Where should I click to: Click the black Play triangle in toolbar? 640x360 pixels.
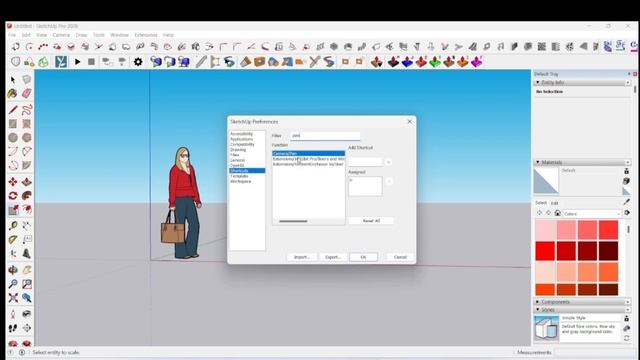point(78,62)
